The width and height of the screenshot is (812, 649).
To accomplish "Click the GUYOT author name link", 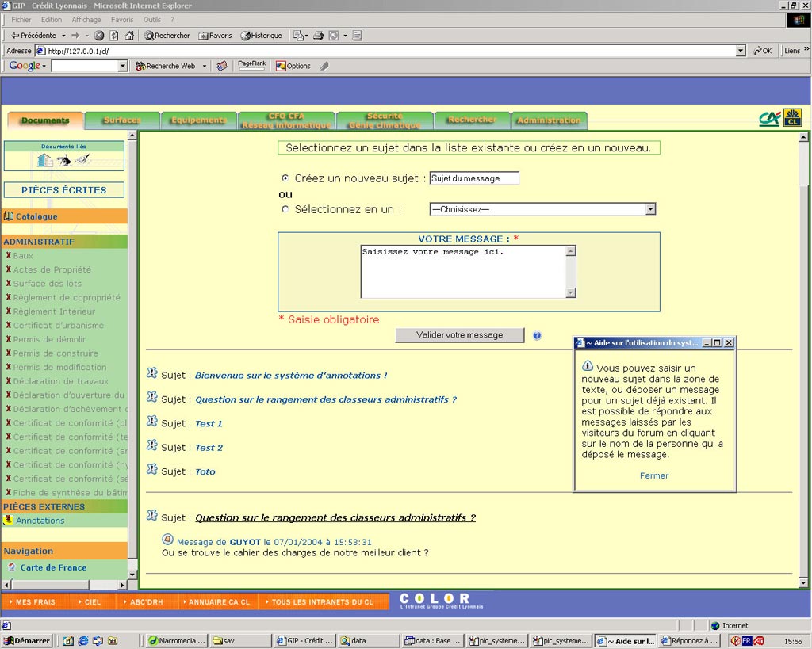I will click(245, 542).
